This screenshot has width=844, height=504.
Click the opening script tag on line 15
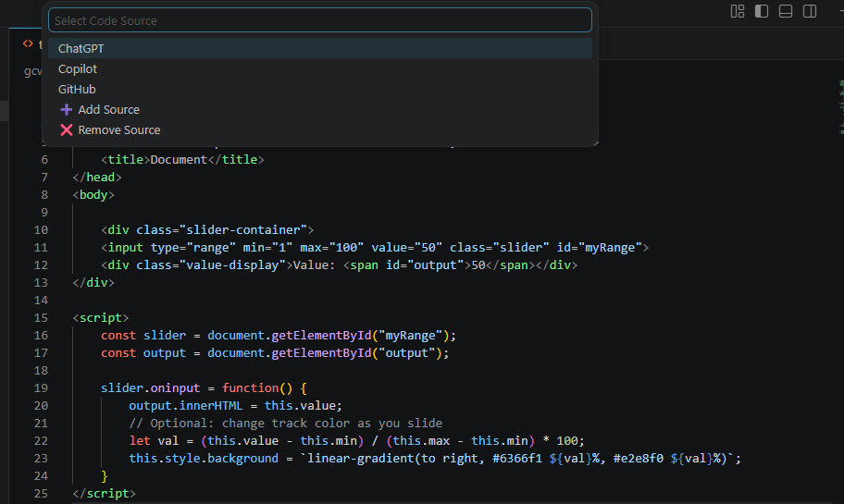[101, 318]
